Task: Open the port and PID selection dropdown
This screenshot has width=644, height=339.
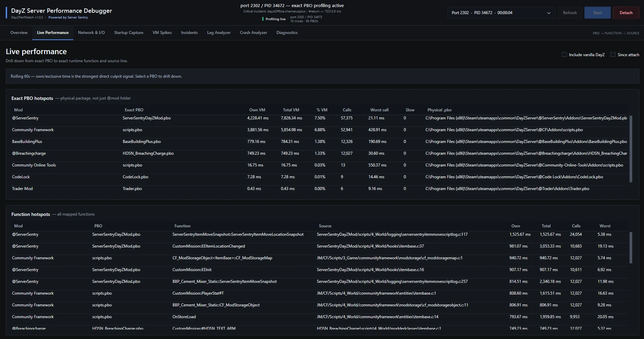Action: pyautogui.click(x=501, y=13)
